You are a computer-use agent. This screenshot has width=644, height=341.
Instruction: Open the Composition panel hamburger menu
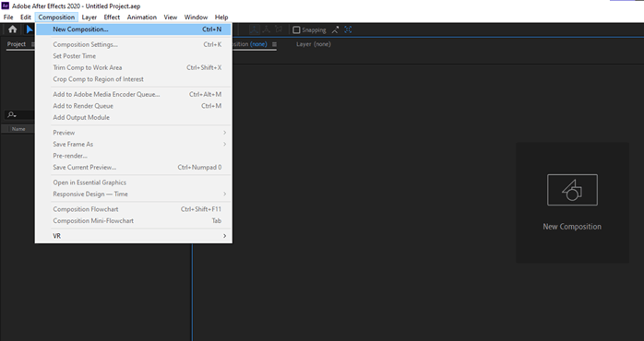[x=274, y=44]
